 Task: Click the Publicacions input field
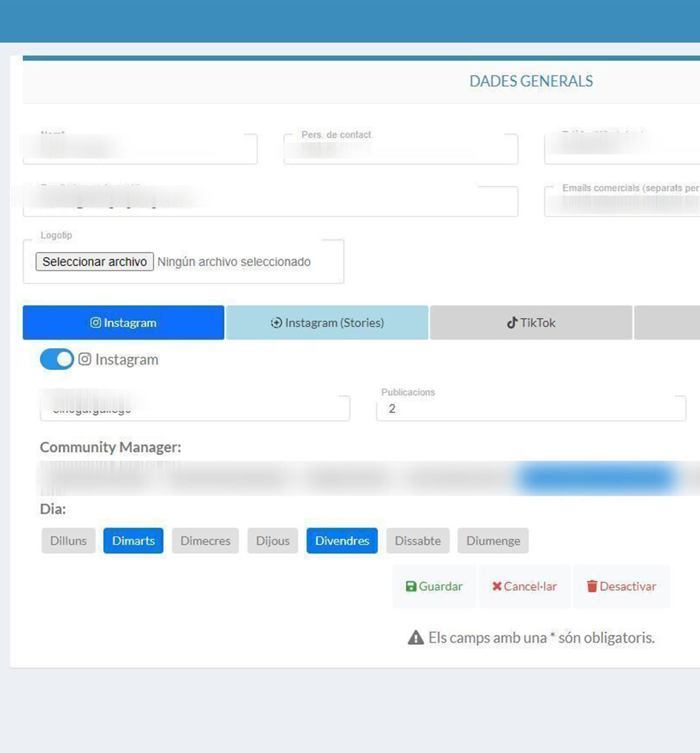(x=530, y=409)
